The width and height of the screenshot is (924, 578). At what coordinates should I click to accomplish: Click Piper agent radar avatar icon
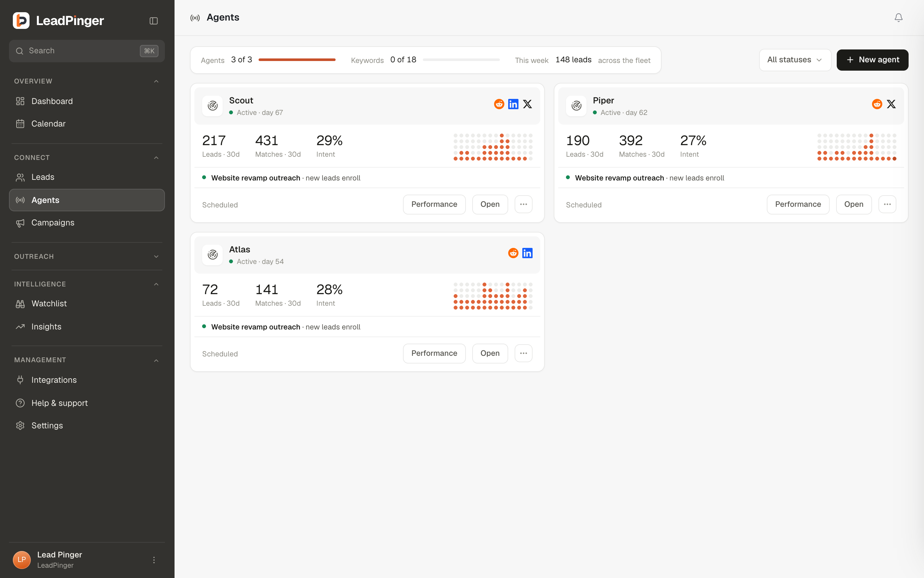coord(576,106)
